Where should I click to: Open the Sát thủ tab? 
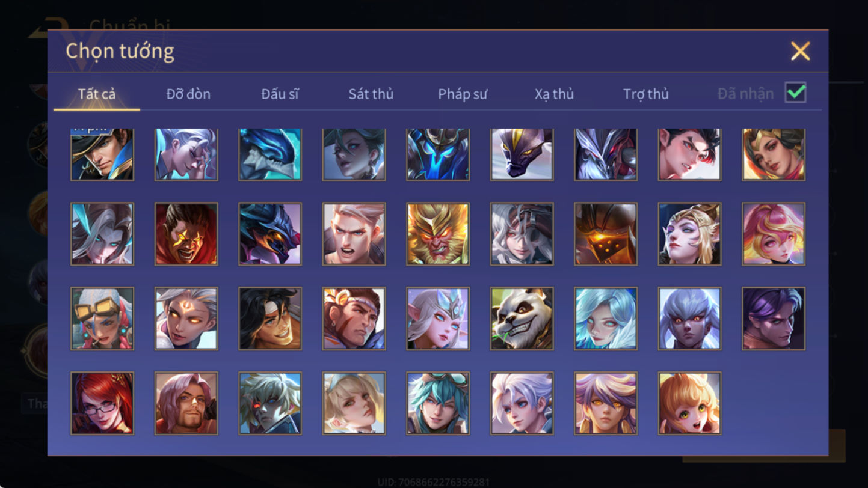tap(371, 94)
